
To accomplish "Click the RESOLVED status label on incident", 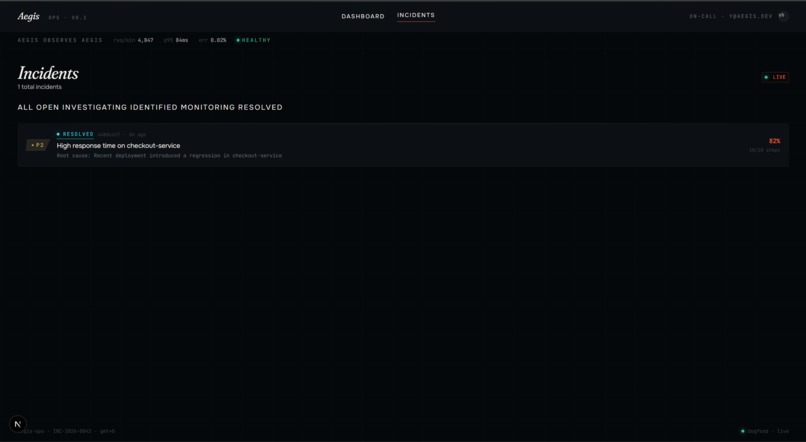I will (x=75, y=134).
